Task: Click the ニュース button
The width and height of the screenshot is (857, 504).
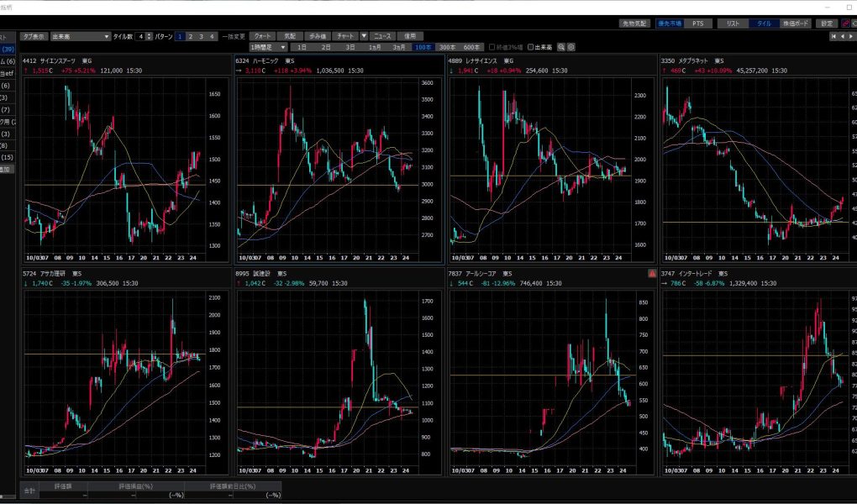Action: pyautogui.click(x=383, y=37)
